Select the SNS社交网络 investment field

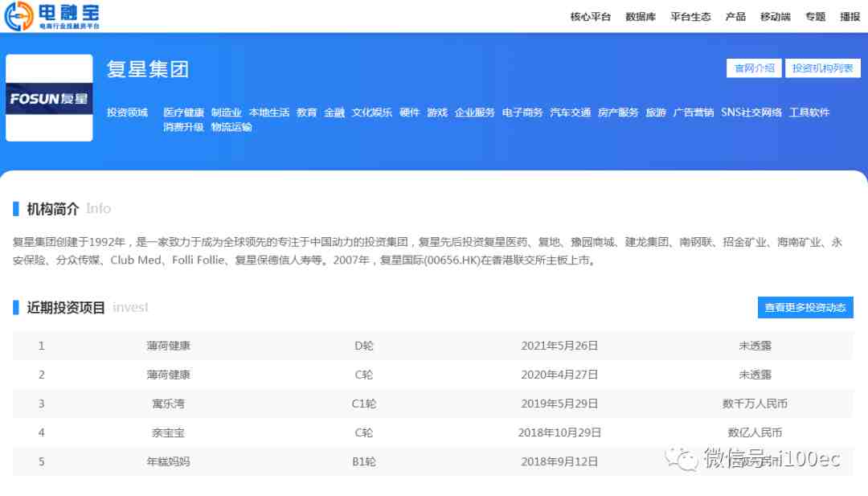tap(751, 113)
